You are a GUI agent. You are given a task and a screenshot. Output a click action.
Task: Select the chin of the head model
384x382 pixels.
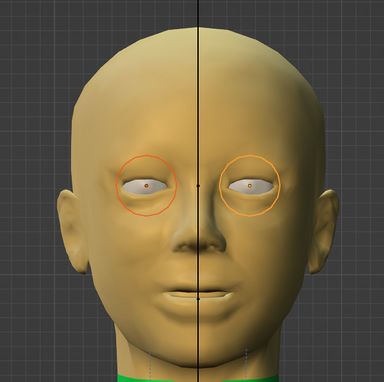point(197,328)
